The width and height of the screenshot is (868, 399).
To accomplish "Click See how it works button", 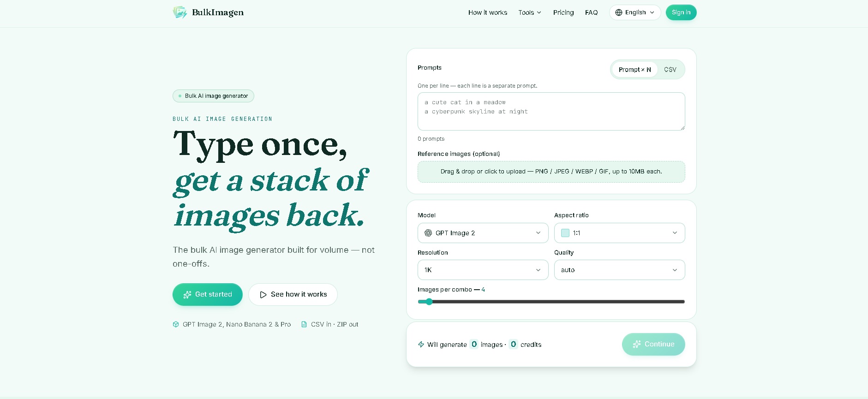I will [293, 294].
